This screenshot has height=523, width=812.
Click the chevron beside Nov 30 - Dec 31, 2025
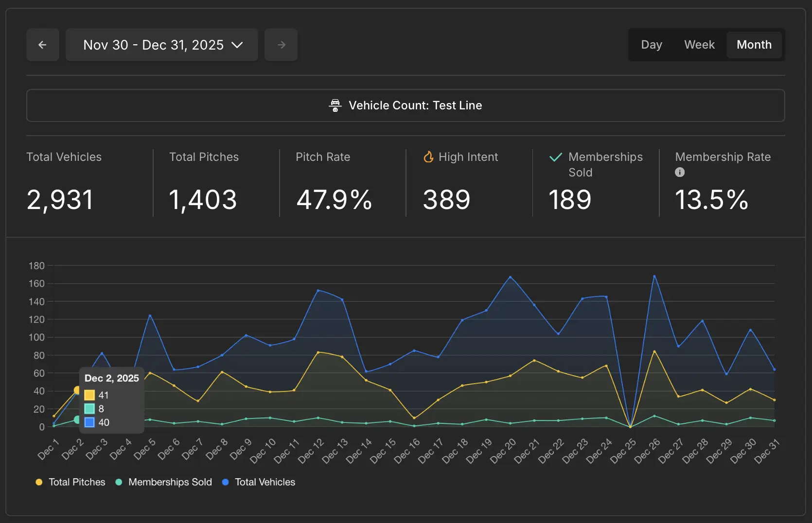pos(238,45)
